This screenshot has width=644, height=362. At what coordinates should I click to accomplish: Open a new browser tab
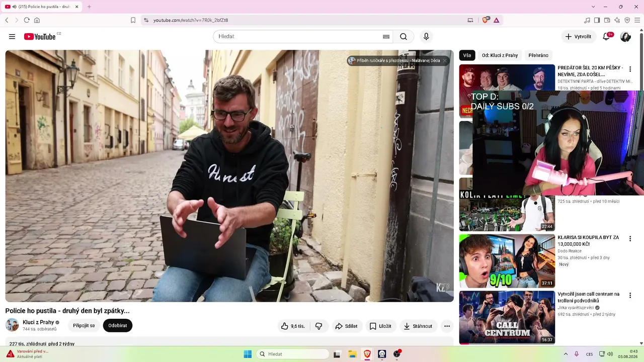pyautogui.click(x=89, y=7)
